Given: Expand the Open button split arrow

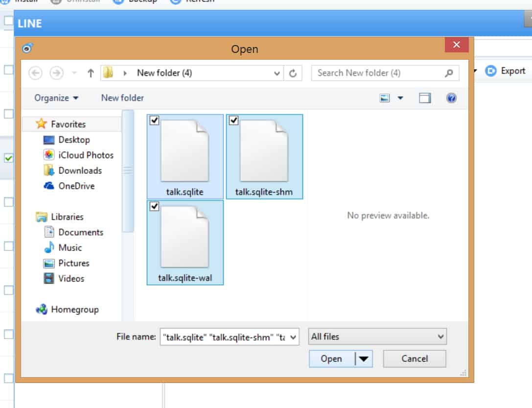Looking at the screenshot, I should coord(364,359).
